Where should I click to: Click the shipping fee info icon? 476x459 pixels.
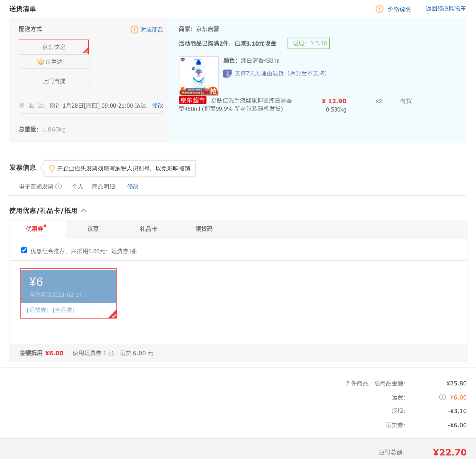pos(443,397)
